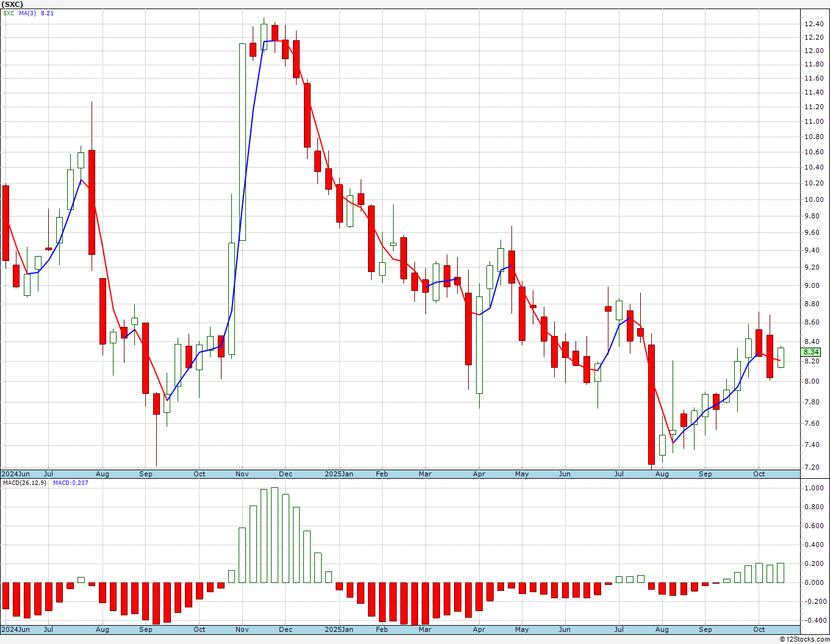Click the latest green candlestick beside 8.34
Viewport: 830px width, 644px height.
click(x=781, y=357)
